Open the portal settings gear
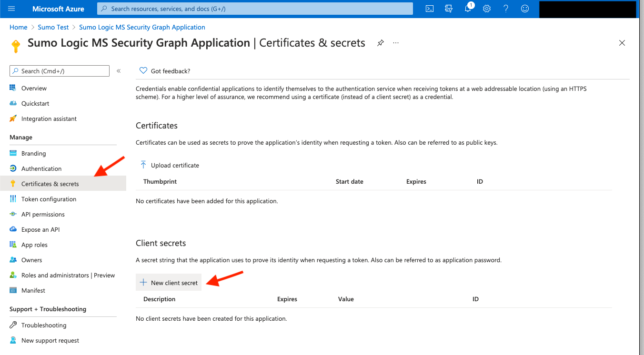The image size is (644, 355). tap(486, 8)
